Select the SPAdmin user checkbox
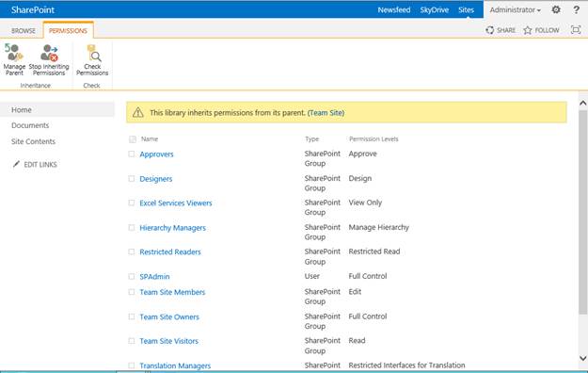The height and width of the screenshot is (373, 588). (132, 277)
